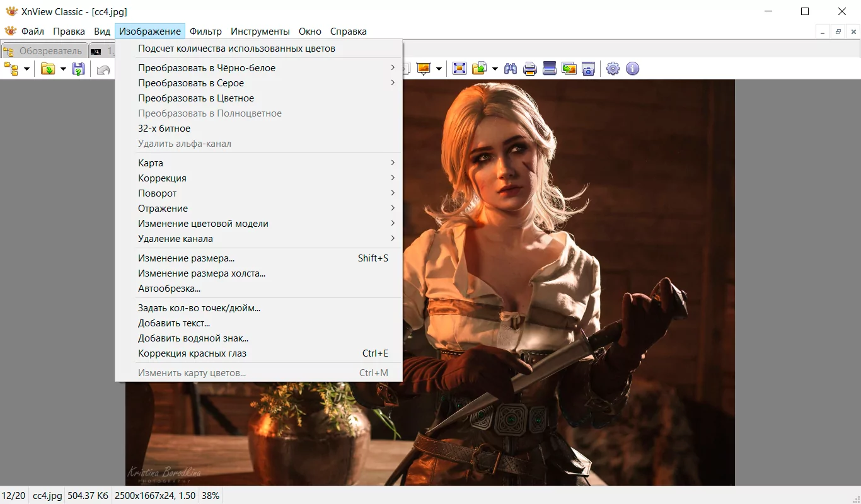Screen dimensions: 861x504
Task: Open the batch convert dropdown arrow
Action: (x=495, y=68)
